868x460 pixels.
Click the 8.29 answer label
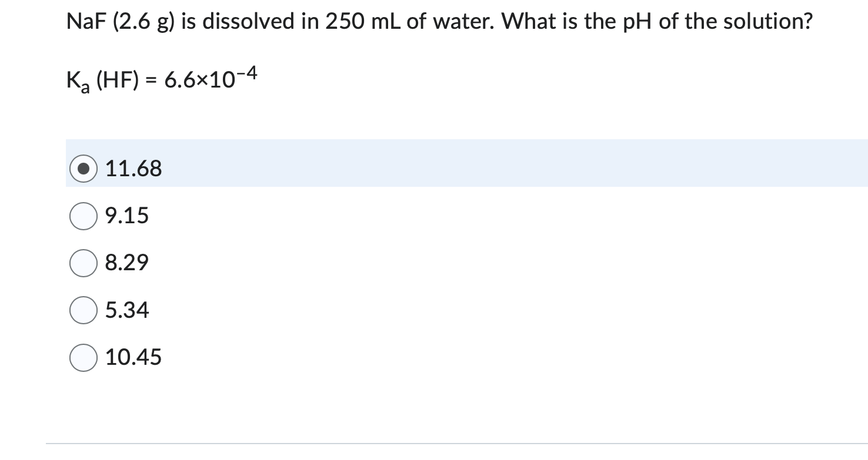tap(126, 263)
